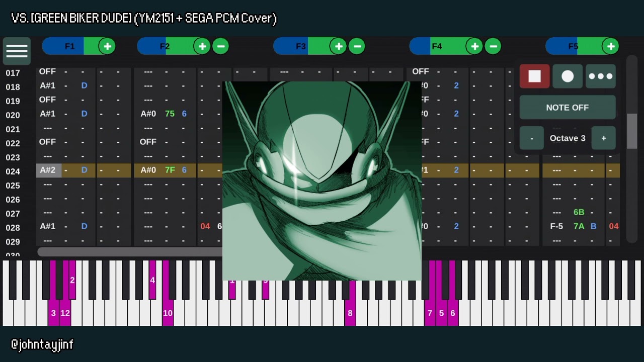Select instrument D in F1 row 024

tap(84, 170)
